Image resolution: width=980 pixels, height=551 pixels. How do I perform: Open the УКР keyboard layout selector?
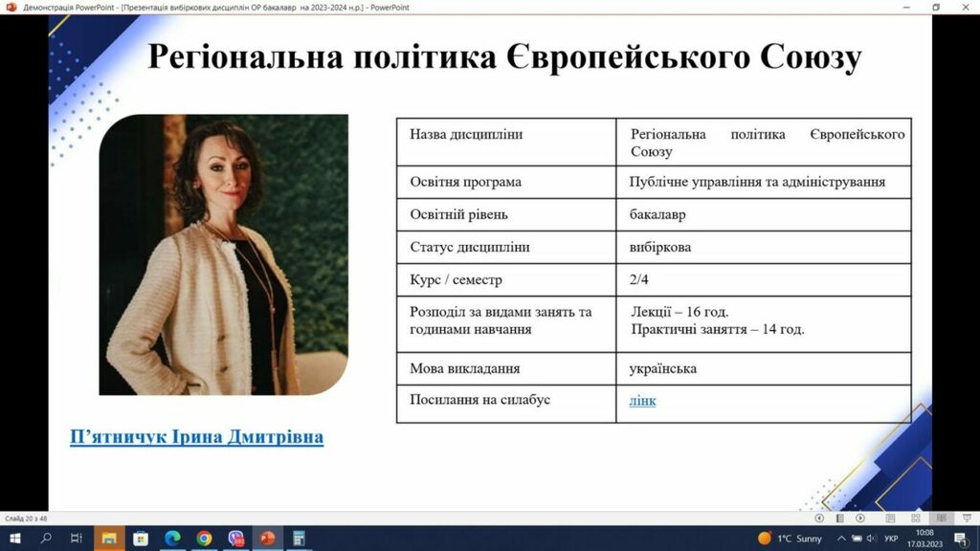(892, 538)
